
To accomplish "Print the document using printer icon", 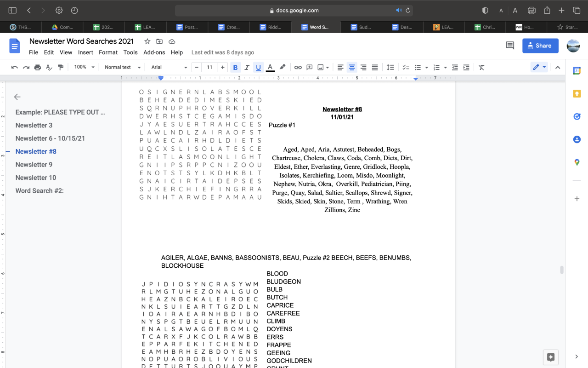I will (x=38, y=67).
